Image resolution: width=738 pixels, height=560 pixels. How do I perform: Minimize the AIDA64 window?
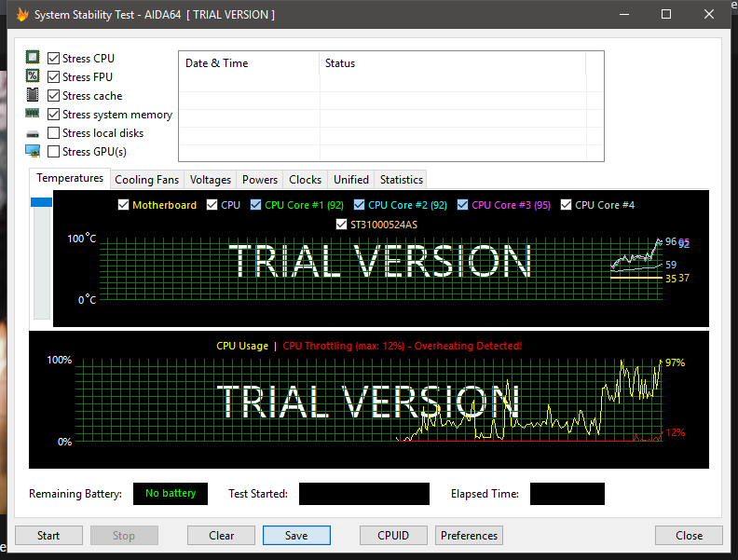pyautogui.click(x=624, y=14)
